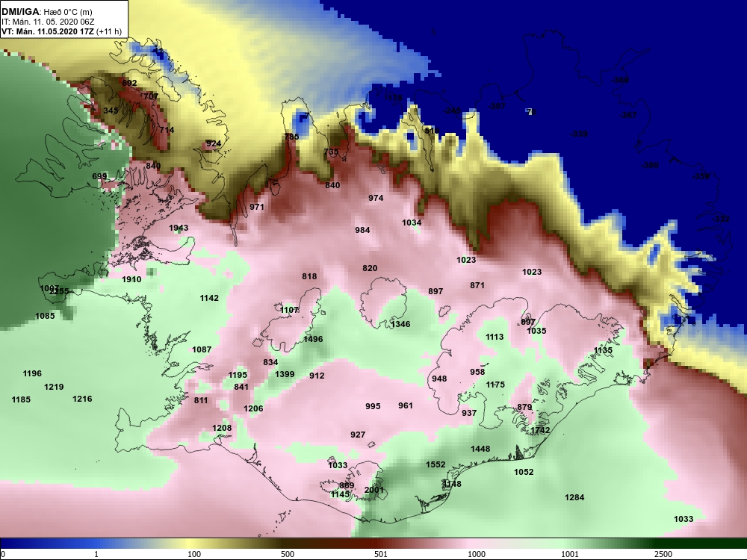Click the map value '1175'
747x560 pixels.
point(495,385)
